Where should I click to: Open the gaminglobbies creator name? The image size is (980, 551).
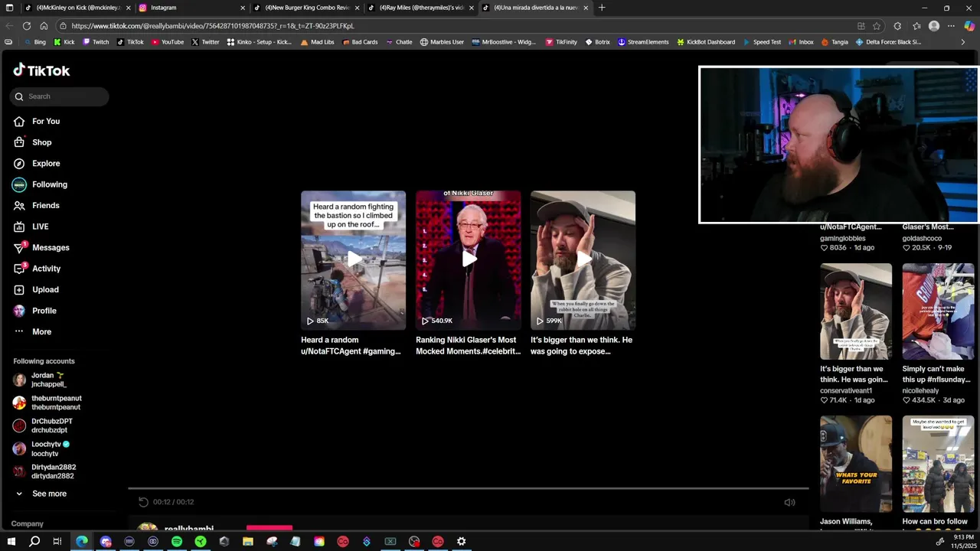pos(843,239)
